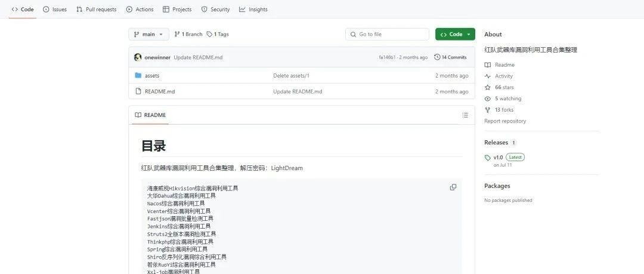
Task: Select the 海康威视Hikvision综合漏洞利用工具 line
Action: pos(193,188)
